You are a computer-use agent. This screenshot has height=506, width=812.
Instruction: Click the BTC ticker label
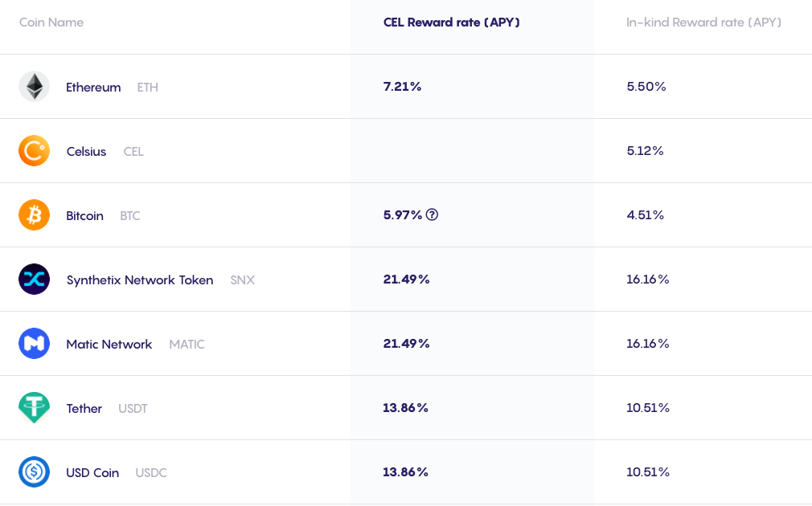(x=130, y=216)
